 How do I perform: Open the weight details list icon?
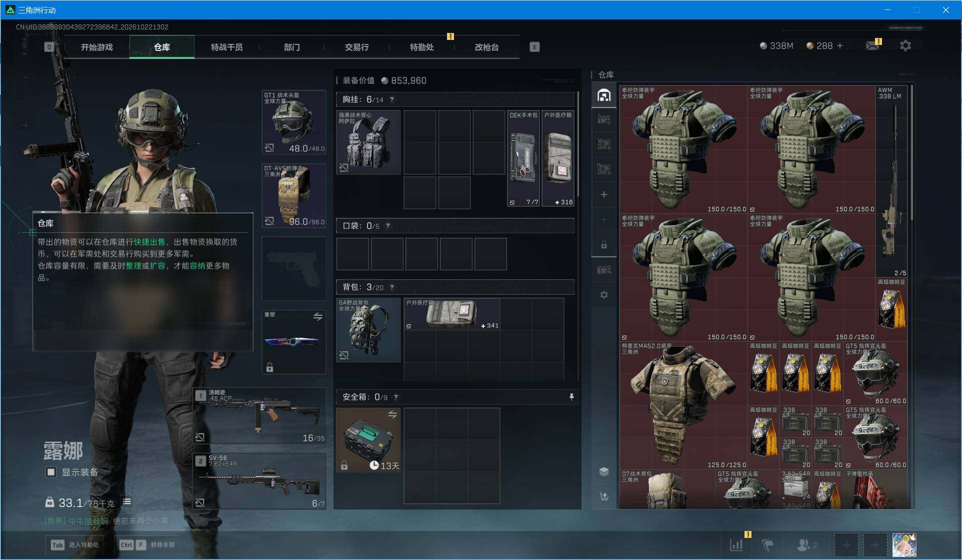127,502
